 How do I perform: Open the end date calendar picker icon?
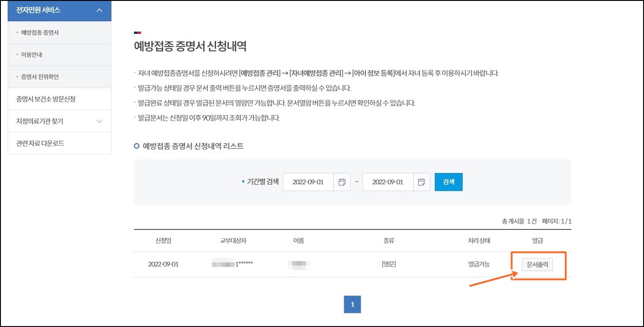[422, 182]
